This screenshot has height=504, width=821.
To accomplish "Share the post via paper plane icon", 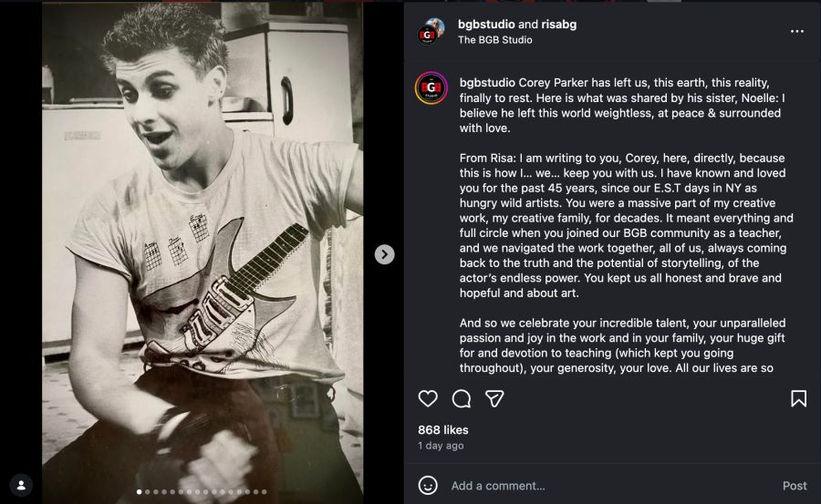I will coord(494,398).
